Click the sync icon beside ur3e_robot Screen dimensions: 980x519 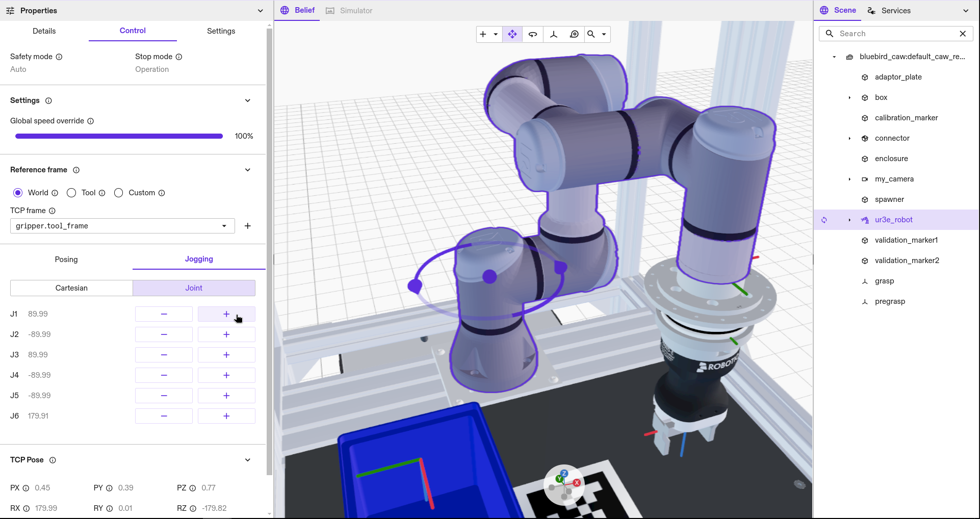tap(824, 220)
